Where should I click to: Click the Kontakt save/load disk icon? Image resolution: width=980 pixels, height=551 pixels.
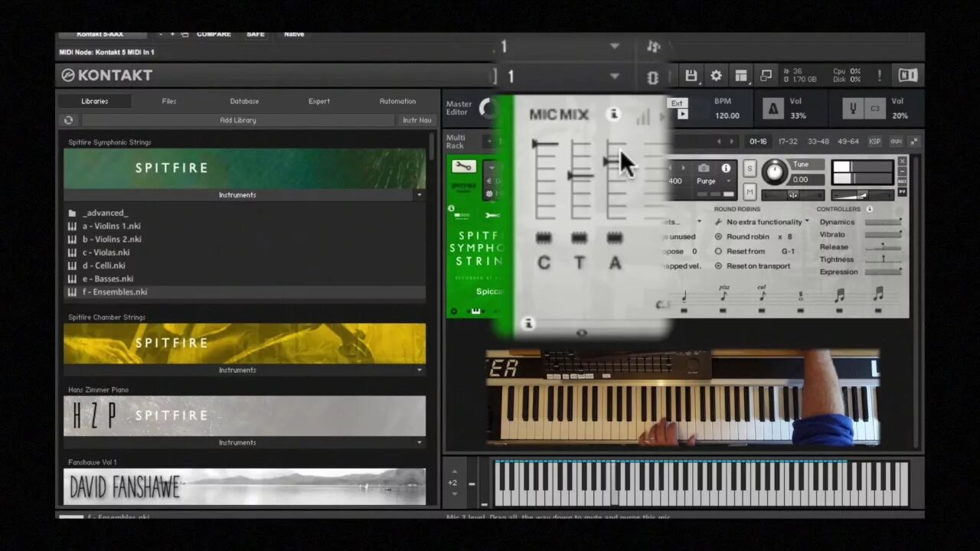pos(691,76)
